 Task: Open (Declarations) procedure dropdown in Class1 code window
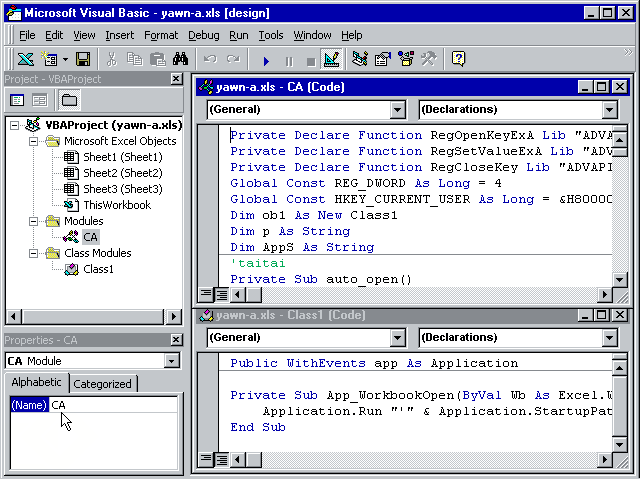(609, 338)
